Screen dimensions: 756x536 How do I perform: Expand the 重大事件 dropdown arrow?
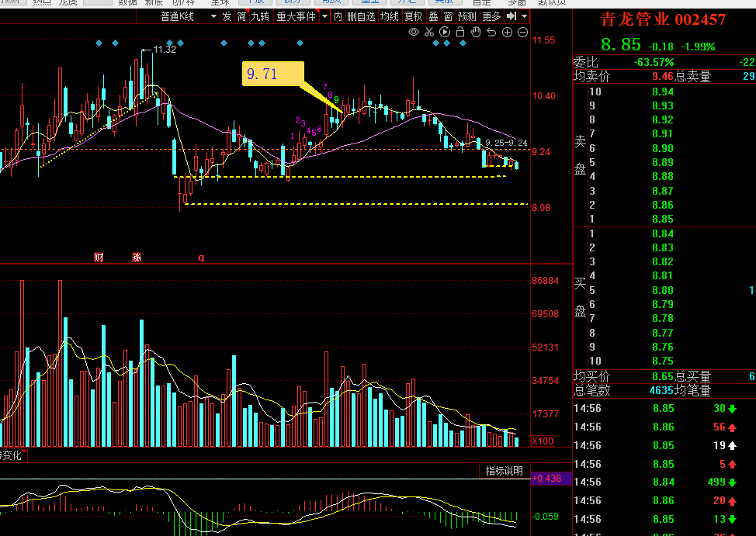coord(325,16)
